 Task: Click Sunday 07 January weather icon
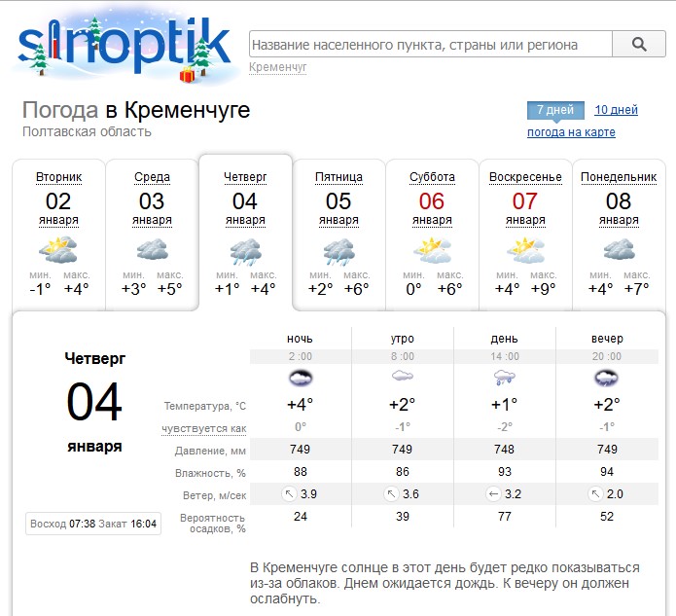[525, 251]
